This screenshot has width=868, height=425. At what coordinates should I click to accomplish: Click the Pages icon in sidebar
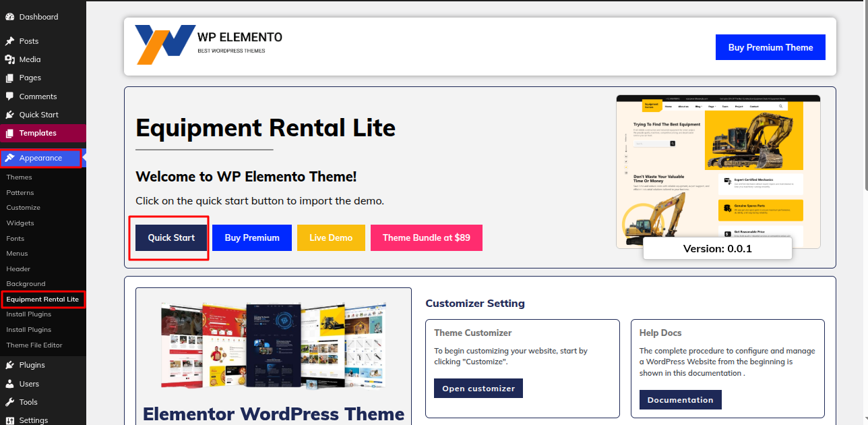(10, 78)
